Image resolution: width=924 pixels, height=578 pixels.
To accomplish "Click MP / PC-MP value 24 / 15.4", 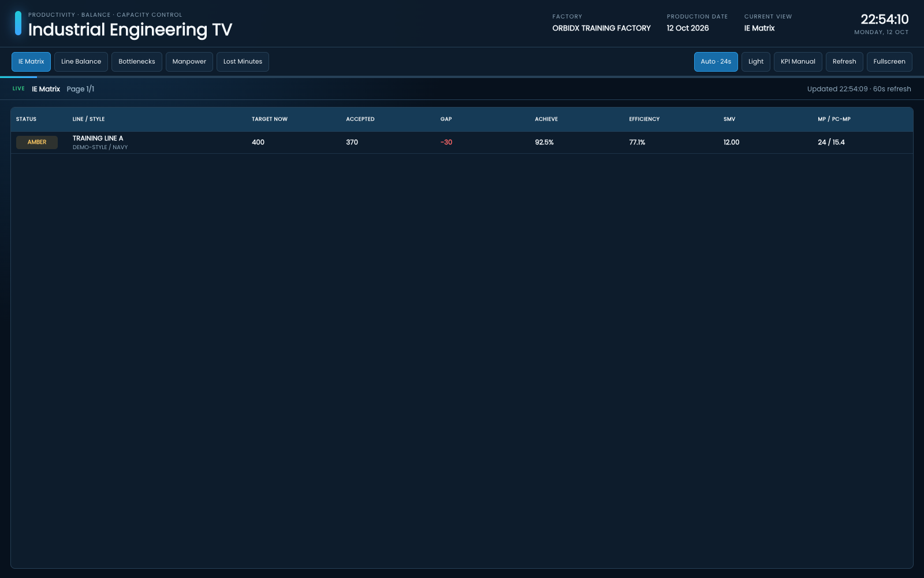I will coord(831,142).
